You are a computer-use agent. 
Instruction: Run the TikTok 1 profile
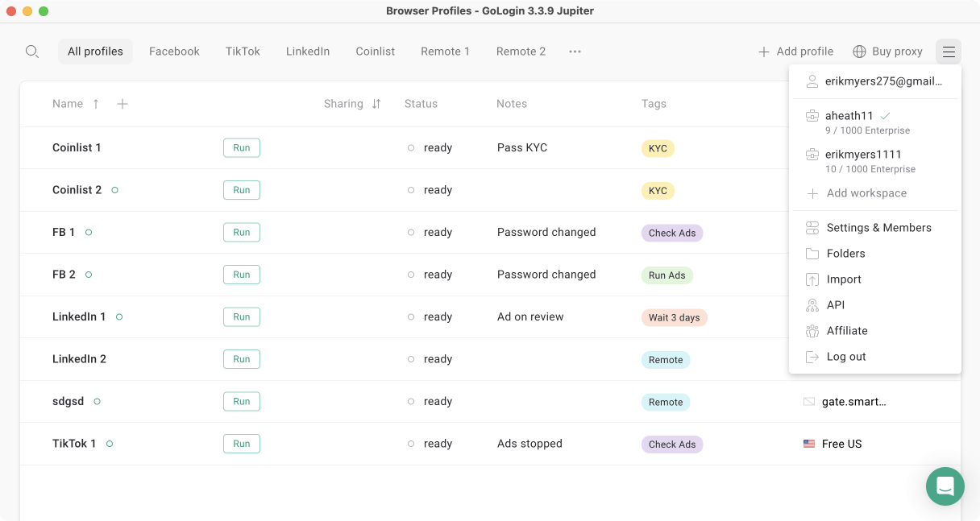[x=242, y=444]
